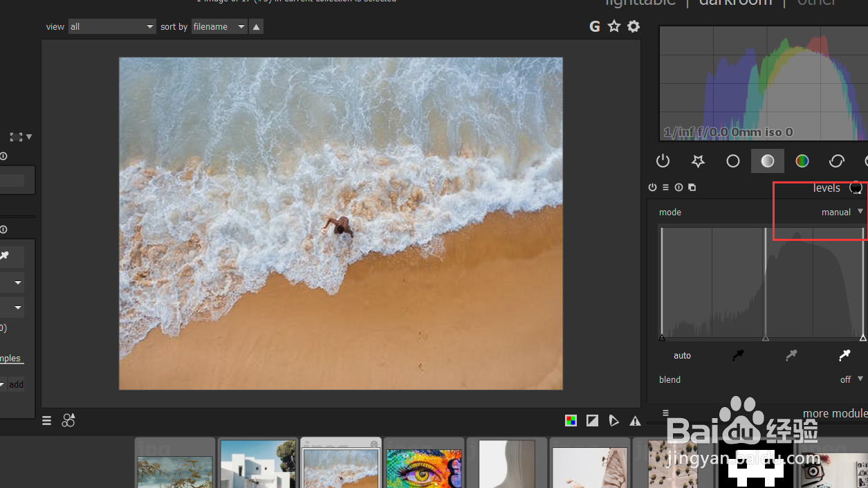Open more modules list menu icon
This screenshot has width=868, height=488.
coord(666,413)
